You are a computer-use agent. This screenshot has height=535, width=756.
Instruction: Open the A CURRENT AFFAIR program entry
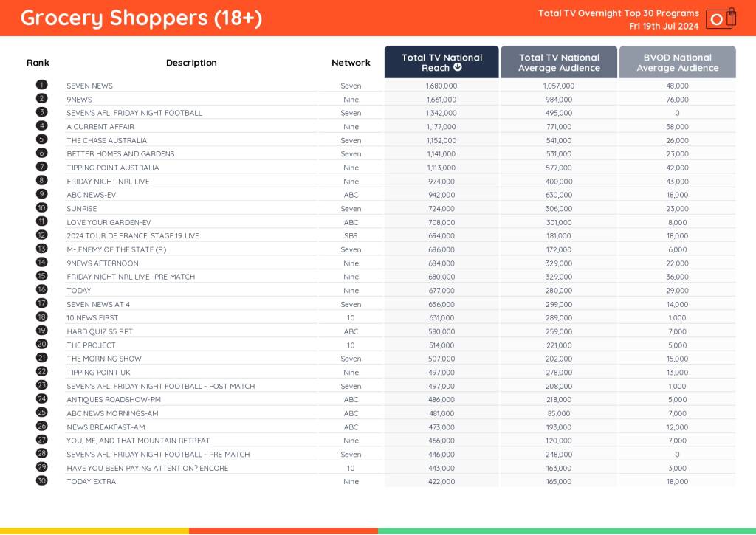[100, 127]
